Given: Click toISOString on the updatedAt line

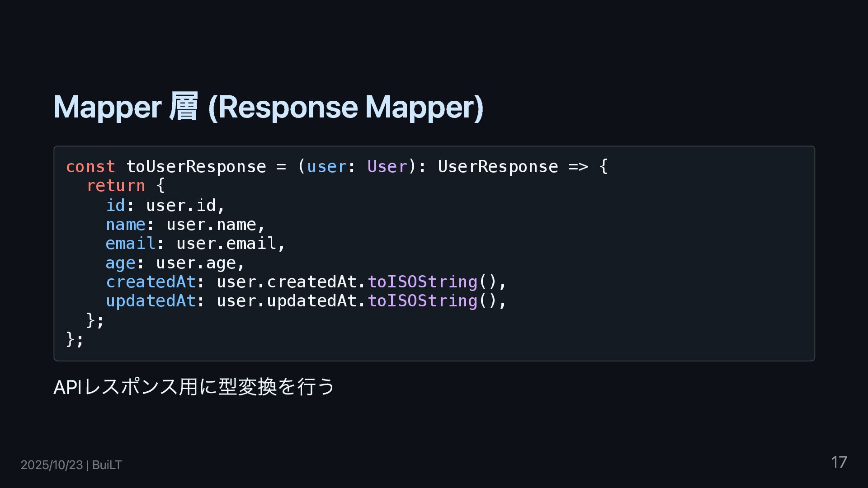Looking at the screenshot, I should pyautogui.click(x=422, y=301).
